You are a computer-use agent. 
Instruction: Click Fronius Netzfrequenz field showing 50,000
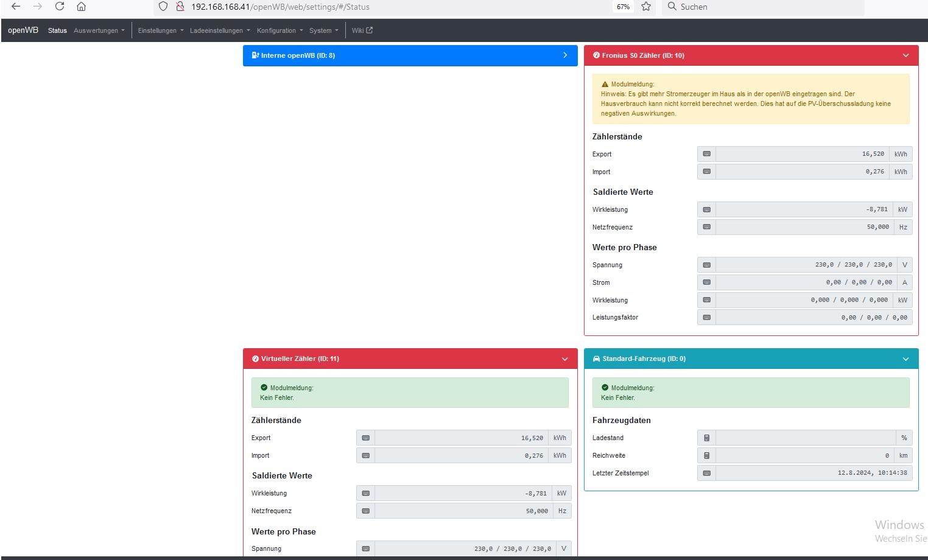tap(805, 227)
